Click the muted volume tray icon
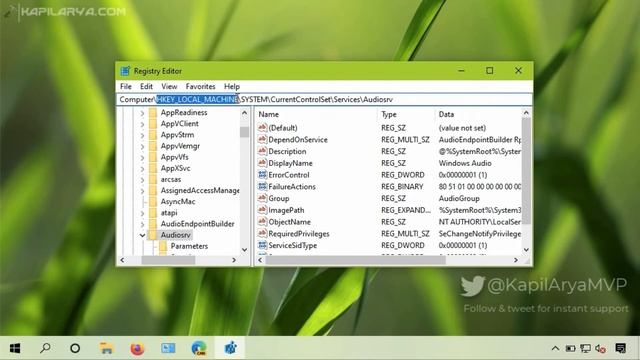This screenshot has width=640, height=360. point(600,349)
